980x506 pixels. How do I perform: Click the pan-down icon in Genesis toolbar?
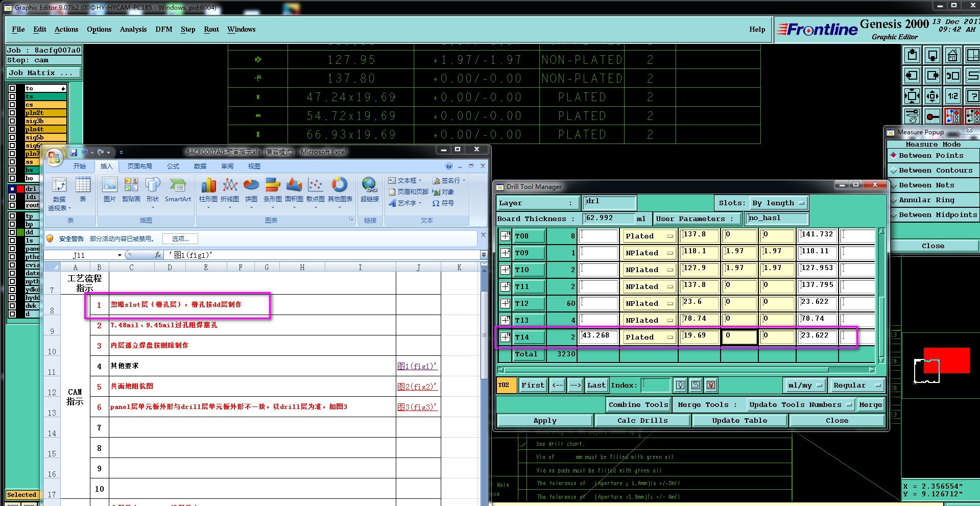click(x=933, y=55)
